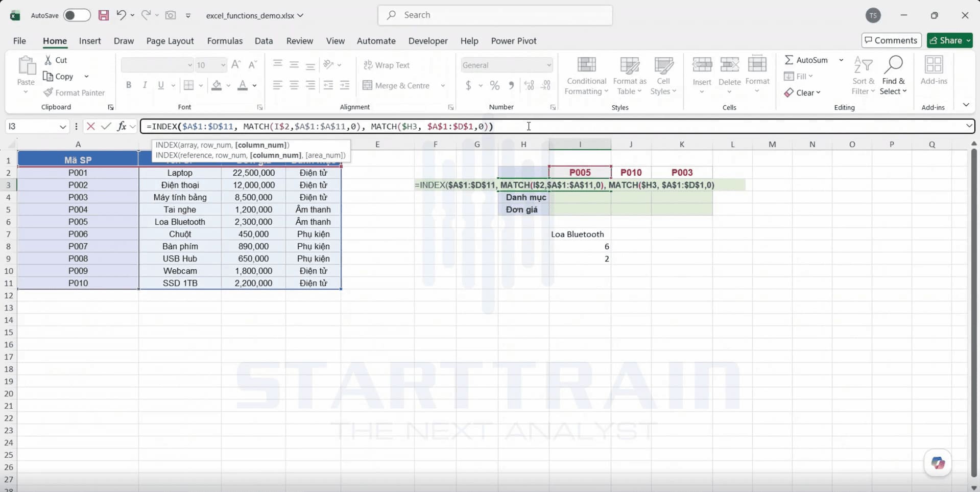Open the Formulas ribbon tab
980x492 pixels.
(225, 41)
